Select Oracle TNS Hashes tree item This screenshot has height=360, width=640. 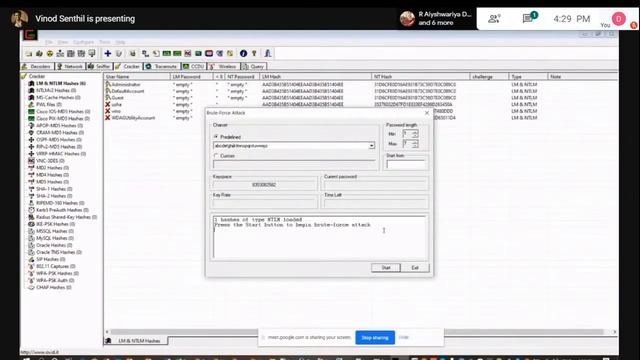pyautogui.click(x=59, y=252)
